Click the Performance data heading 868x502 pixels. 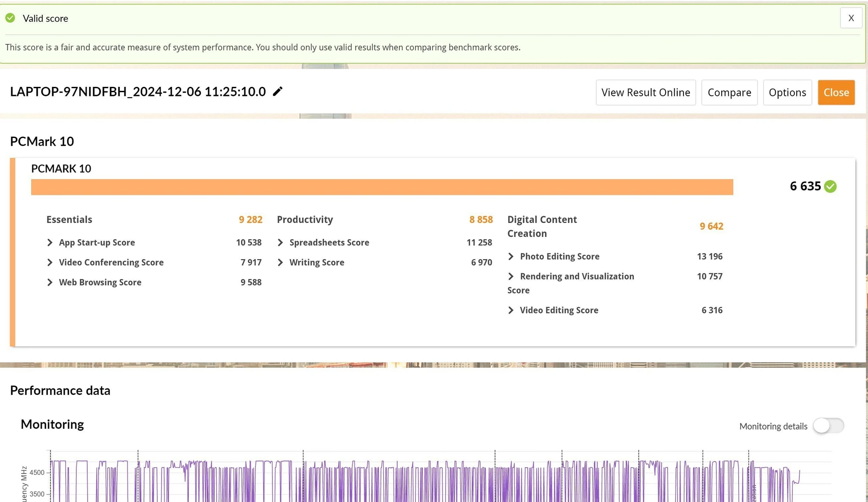point(60,390)
